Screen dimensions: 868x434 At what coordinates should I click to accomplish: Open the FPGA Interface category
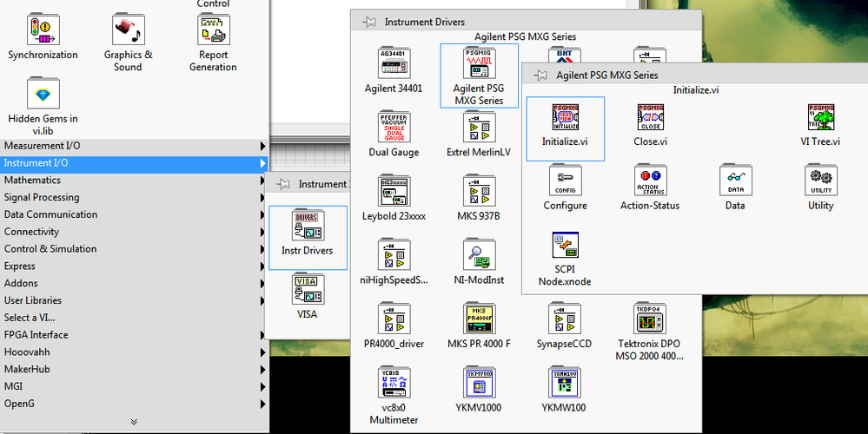pos(135,334)
